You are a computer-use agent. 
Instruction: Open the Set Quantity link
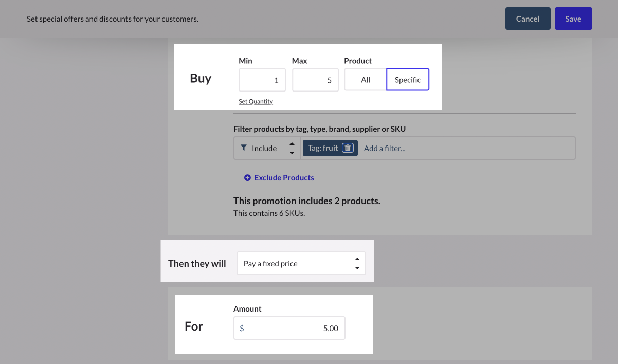pos(256,101)
